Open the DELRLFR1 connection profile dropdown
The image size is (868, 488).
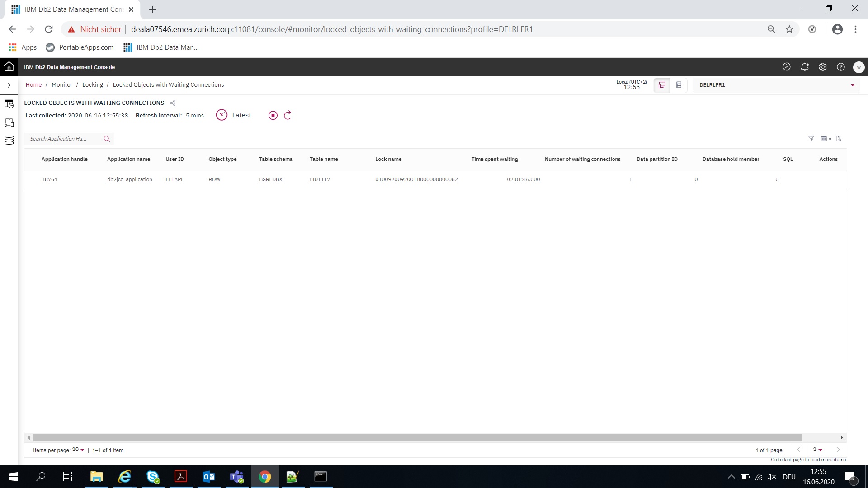[776, 85]
